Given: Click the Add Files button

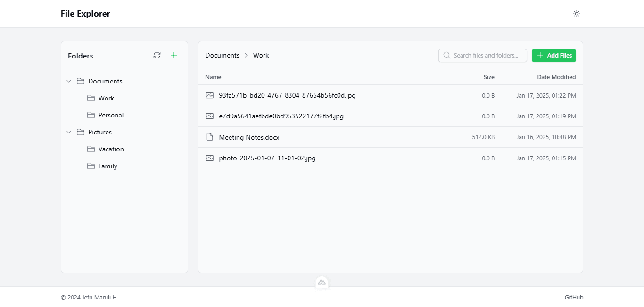Looking at the screenshot, I should (554, 55).
